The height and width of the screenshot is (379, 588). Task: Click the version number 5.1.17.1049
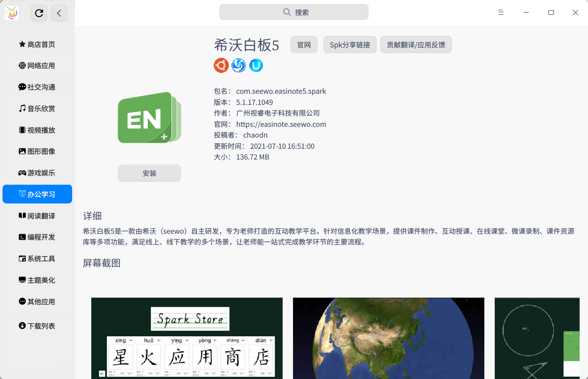[x=255, y=102]
